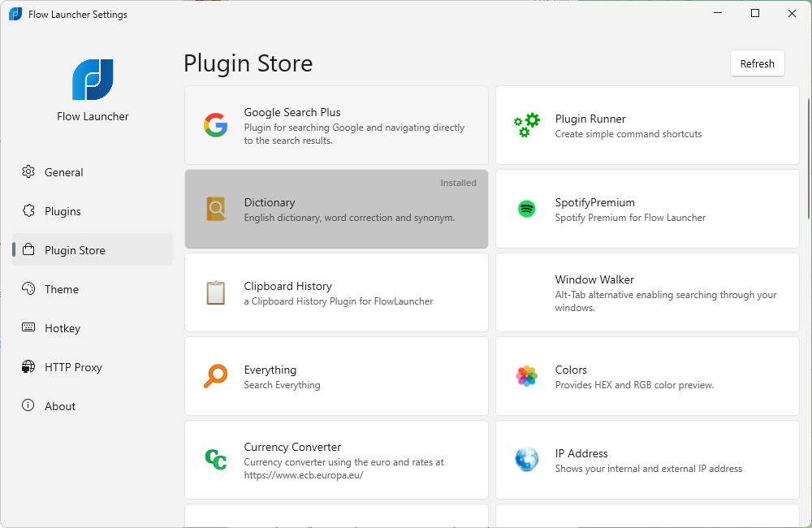Open the Everything plugin title

click(x=270, y=370)
